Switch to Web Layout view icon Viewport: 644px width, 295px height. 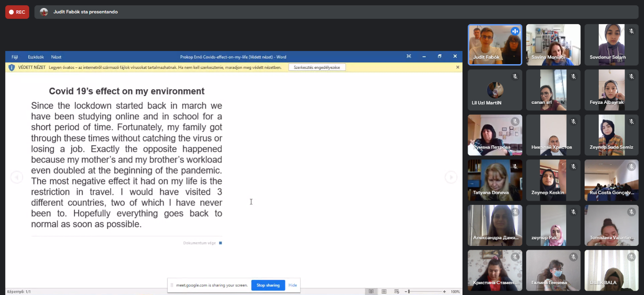click(x=396, y=292)
